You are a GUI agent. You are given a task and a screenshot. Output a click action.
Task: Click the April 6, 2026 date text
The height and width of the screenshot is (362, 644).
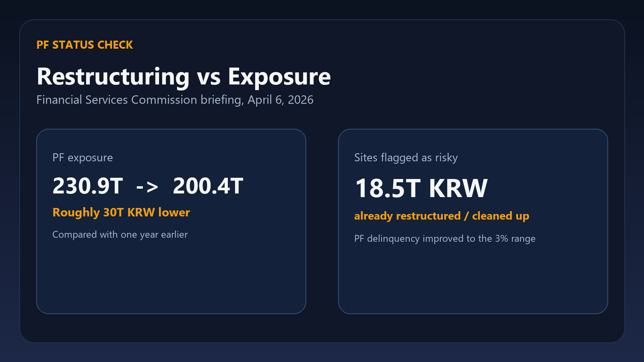pos(281,100)
